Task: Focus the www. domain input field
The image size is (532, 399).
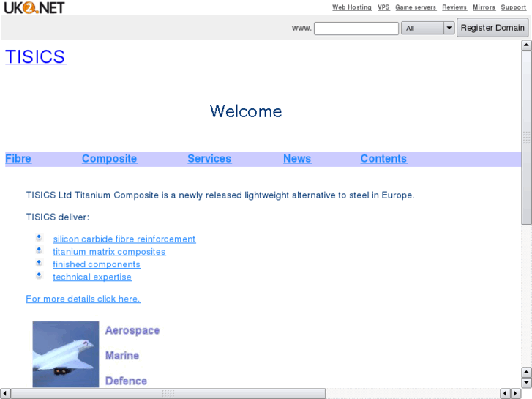Action: tap(356, 28)
